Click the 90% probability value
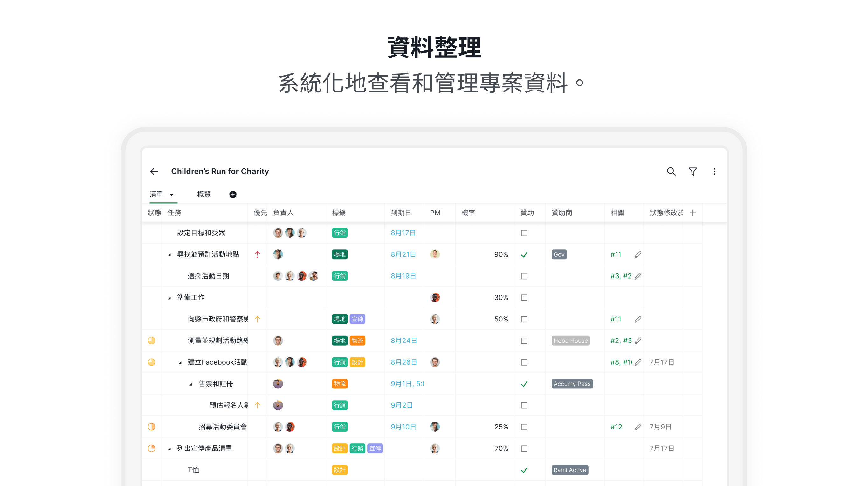Screen dimensions: 868x486 501,254
